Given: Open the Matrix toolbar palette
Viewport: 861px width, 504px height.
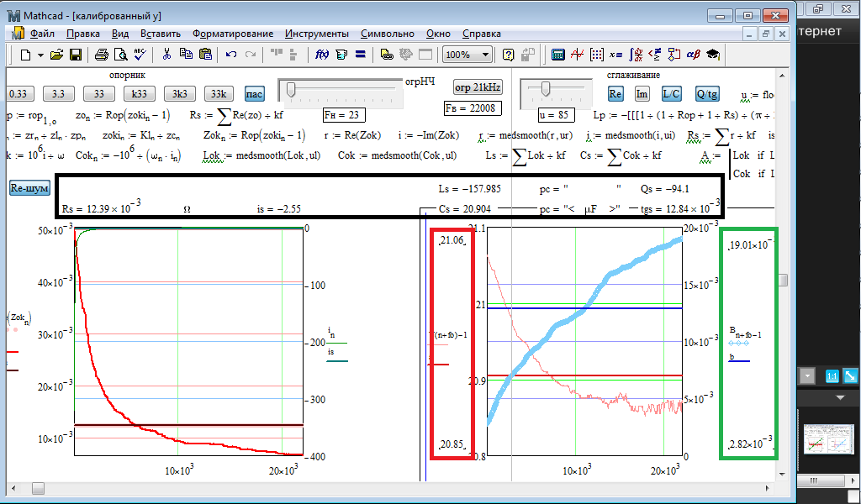Looking at the screenshot, I should pos(597,55).
